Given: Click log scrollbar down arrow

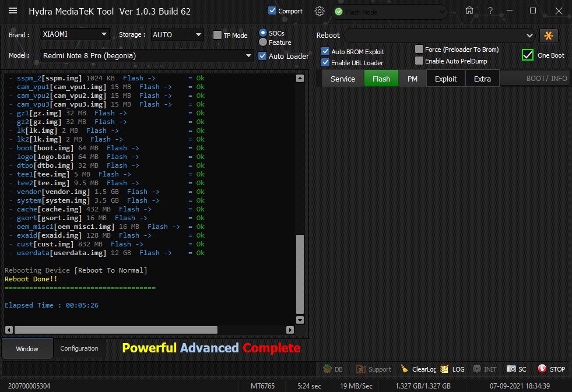Looking at the screenshot, I should point(300,320).
